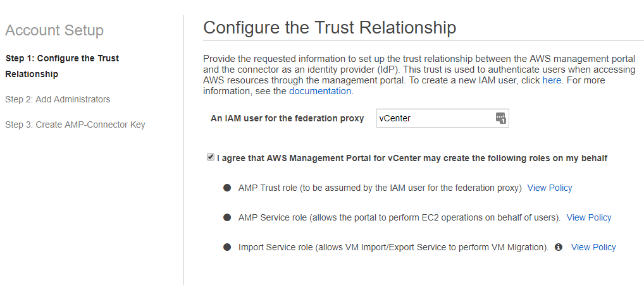Open the documentation link
The width and height of the screenshot is (644, 285).
[320, 91]
